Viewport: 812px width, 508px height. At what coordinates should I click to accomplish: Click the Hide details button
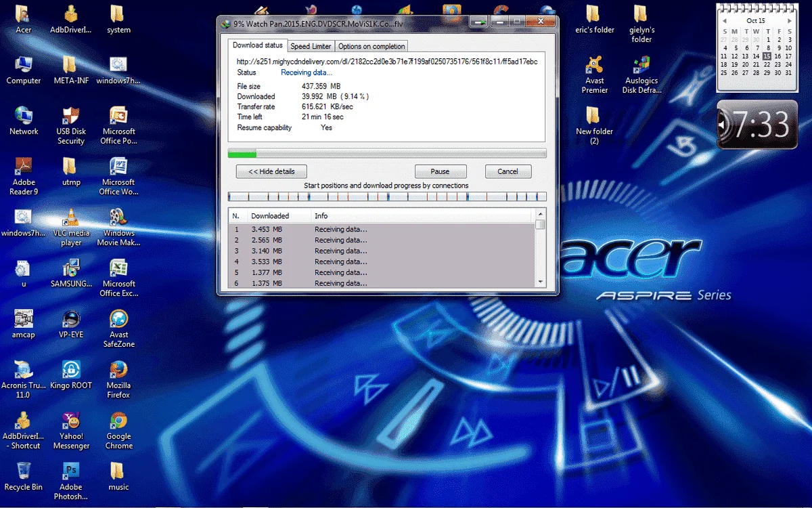271,171
